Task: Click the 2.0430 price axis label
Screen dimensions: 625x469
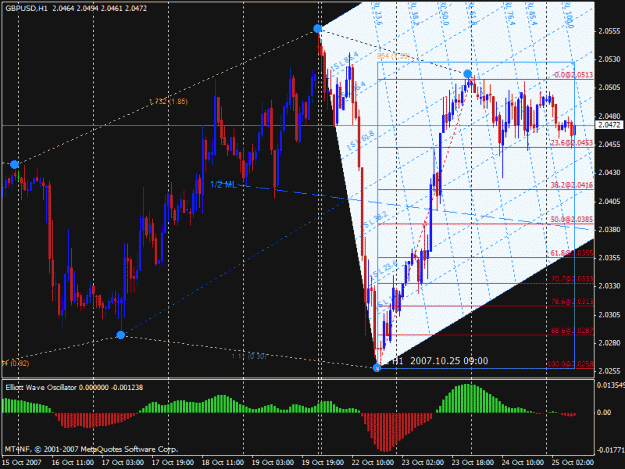Action: click(609, 173)
